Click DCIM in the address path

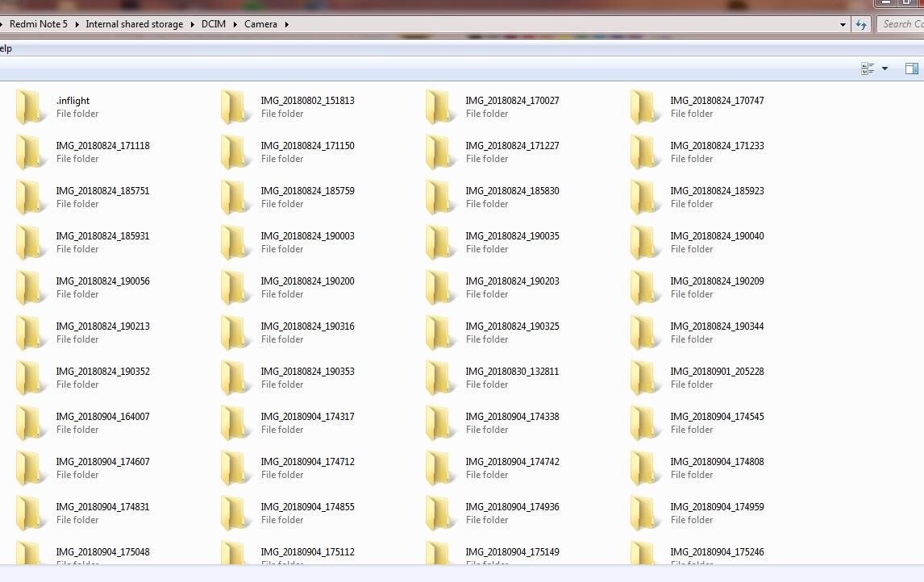click(x=214, y=24)
